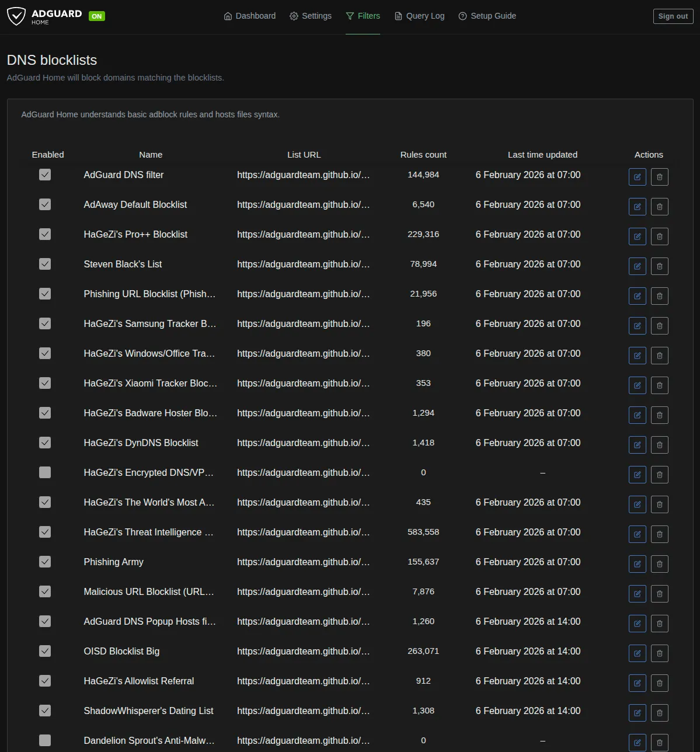Click the AdGuard Home shield logo
700x752 pixels.
17,16
